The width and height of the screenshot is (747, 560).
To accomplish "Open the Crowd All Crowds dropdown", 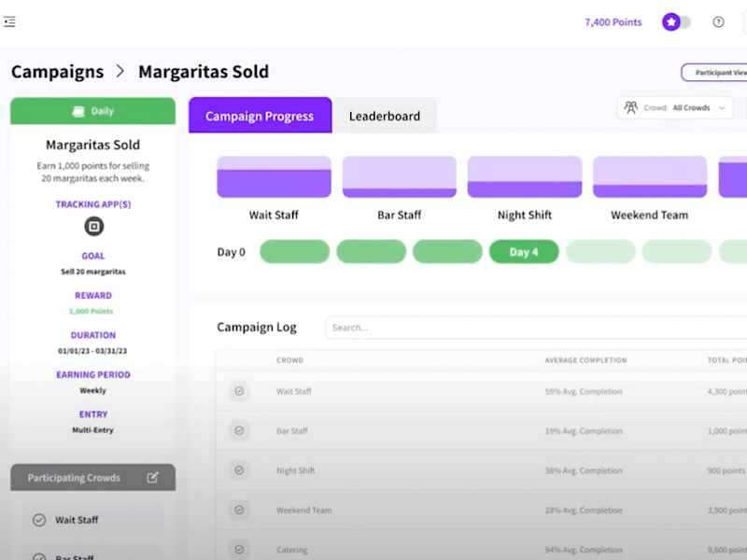I will tap(675, 107).
